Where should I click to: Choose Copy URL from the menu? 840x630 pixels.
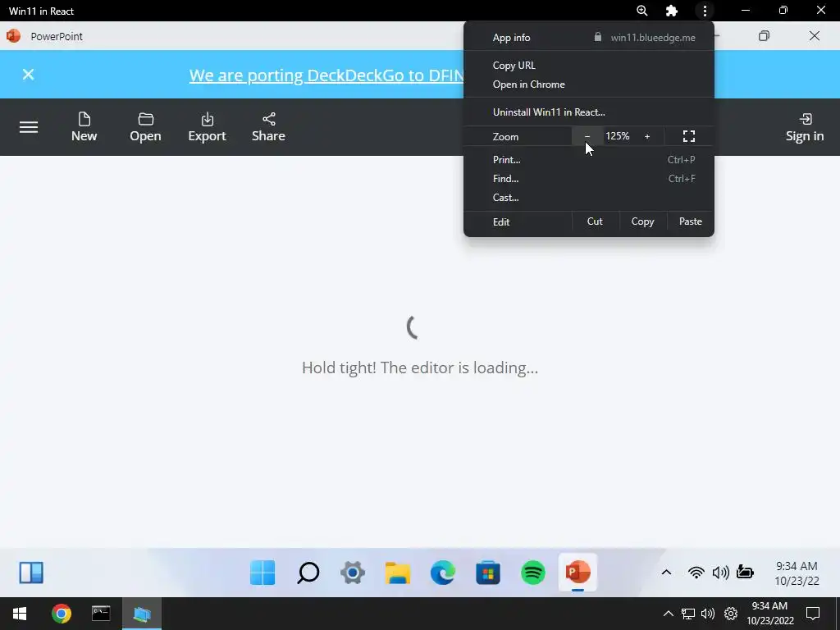click(589, 66)
